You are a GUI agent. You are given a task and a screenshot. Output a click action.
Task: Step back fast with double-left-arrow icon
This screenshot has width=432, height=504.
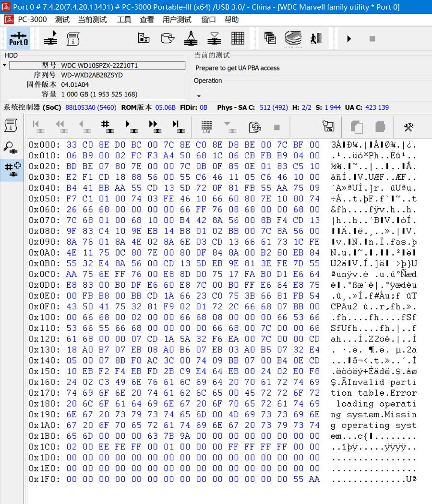coord(61,127)
